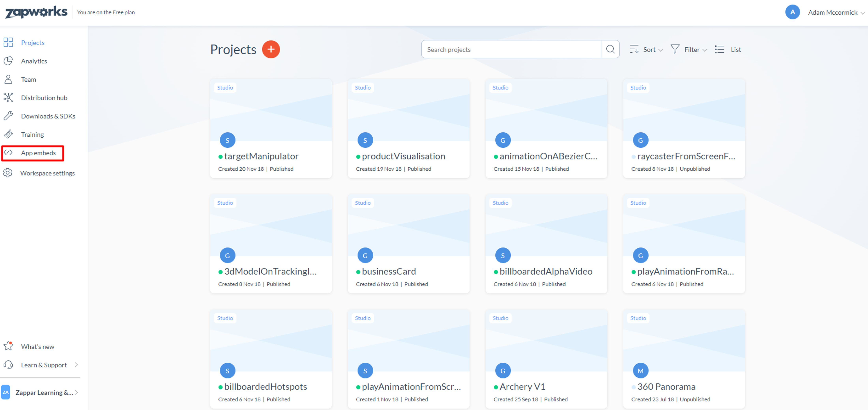This screenshot has height=410, width=868.
Task: Click the user avatar A in header
Action: tap(792, 12)
